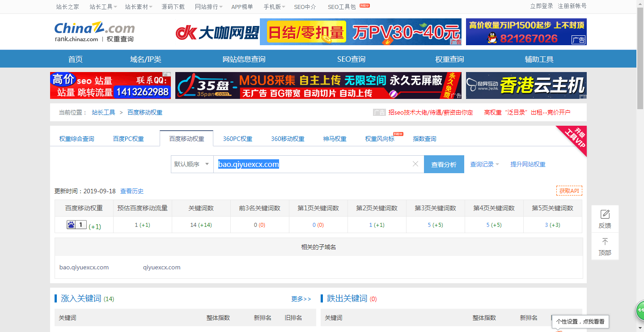The width and height of the screenshot is (644, 332).
Task: Select 辅助工具 in navigation bar
Action: [x=539, y=59]
